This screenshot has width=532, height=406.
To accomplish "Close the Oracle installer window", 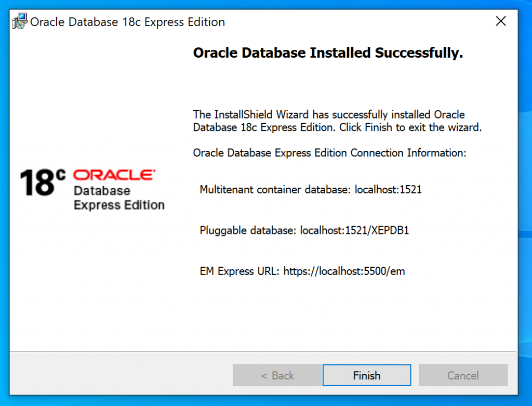I will click(500, 21).
